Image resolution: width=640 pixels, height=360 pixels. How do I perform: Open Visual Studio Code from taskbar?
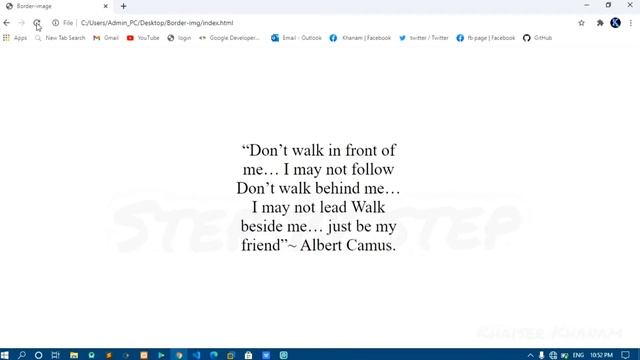[196, 355]
